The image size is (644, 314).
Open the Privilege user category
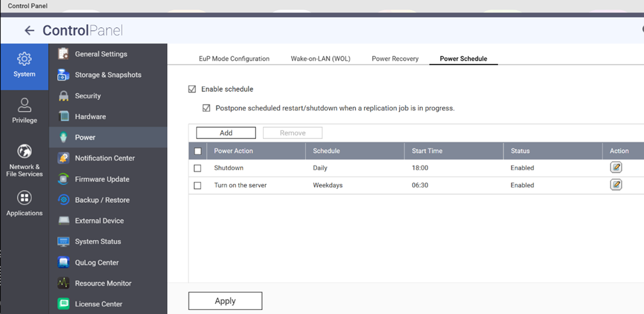pos(24,111)
